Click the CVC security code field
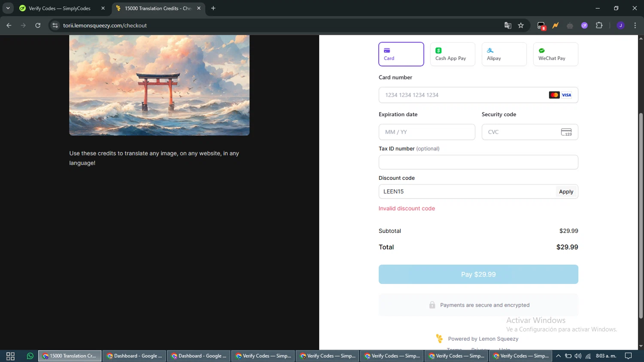 coord(530,132)
